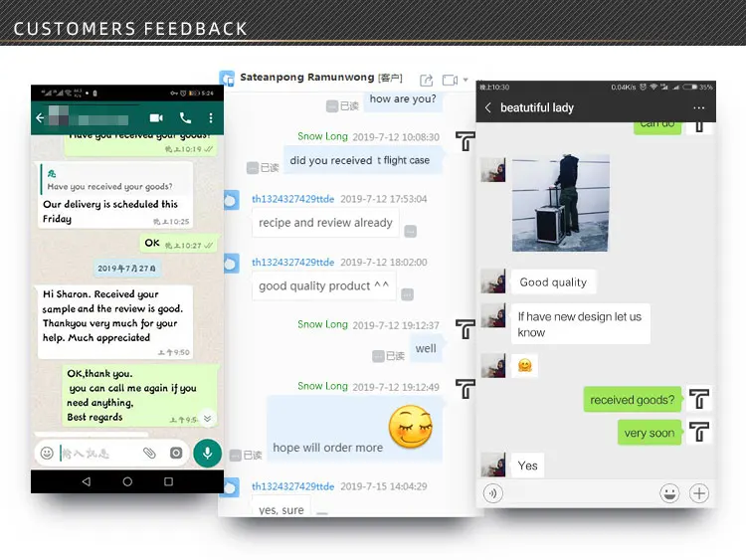Click icon after 'good quality product' message
This screenshot has width=746, height=560.
407,294
